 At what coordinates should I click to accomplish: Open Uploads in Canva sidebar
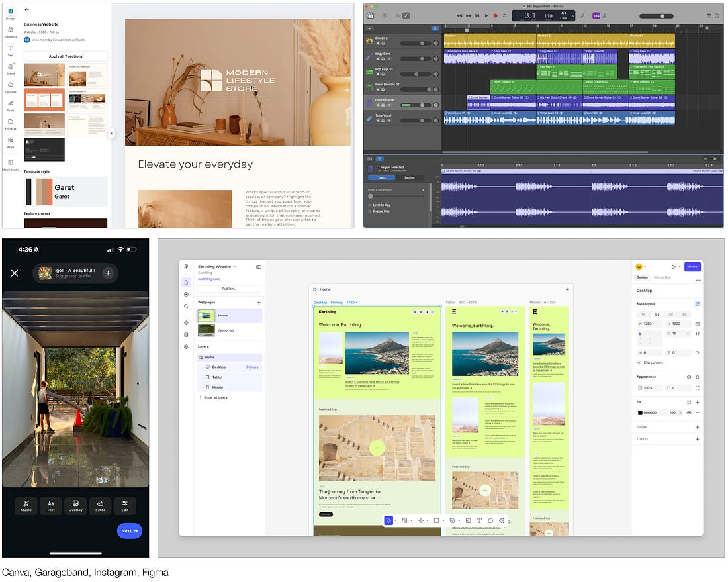pos(10,87)
